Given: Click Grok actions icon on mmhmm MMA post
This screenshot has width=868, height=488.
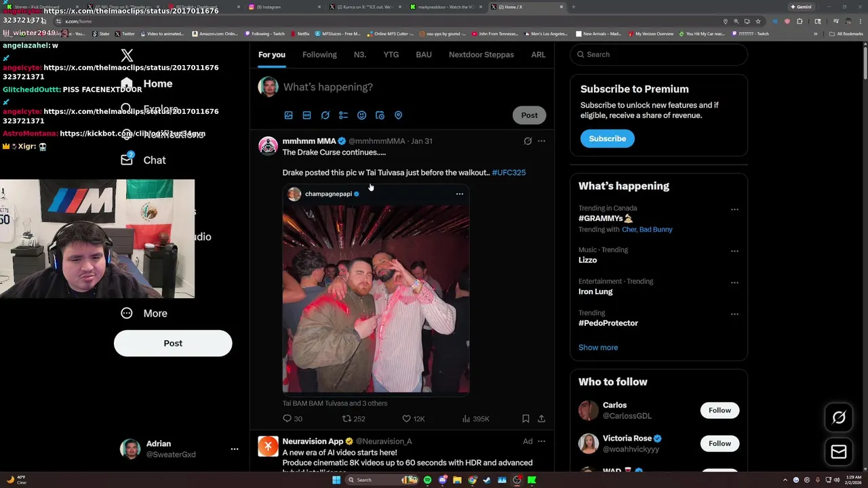Looking at the screenshot, I should coord(528,141).
